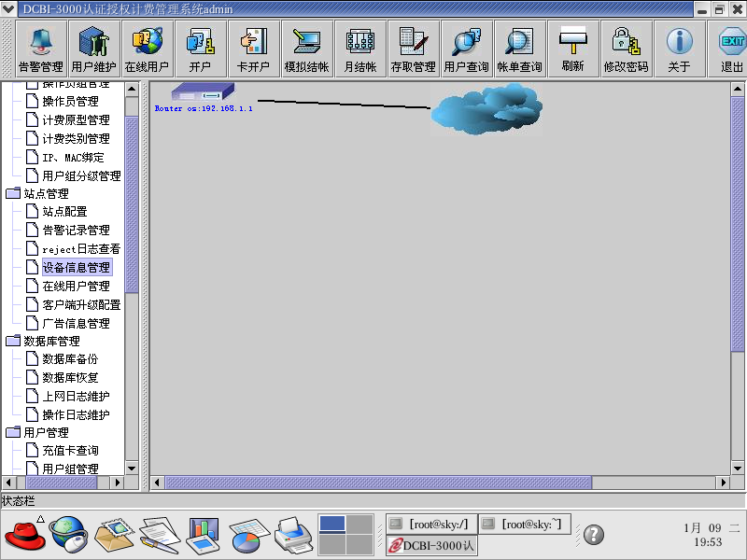The image size is (747, 560).
Task: Open the printer manager icon in panel
Action: pyautogui.click(x=293, y=535)
